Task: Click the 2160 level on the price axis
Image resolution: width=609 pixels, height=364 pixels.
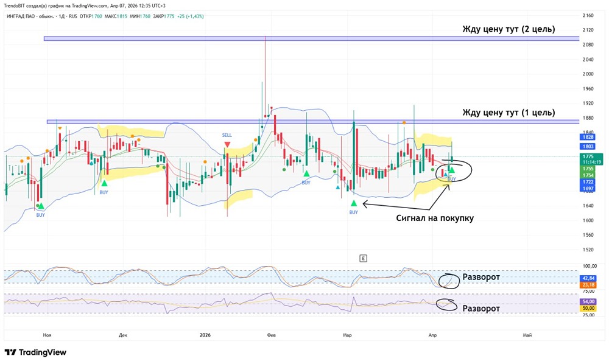Action: [x=588, y=16]
